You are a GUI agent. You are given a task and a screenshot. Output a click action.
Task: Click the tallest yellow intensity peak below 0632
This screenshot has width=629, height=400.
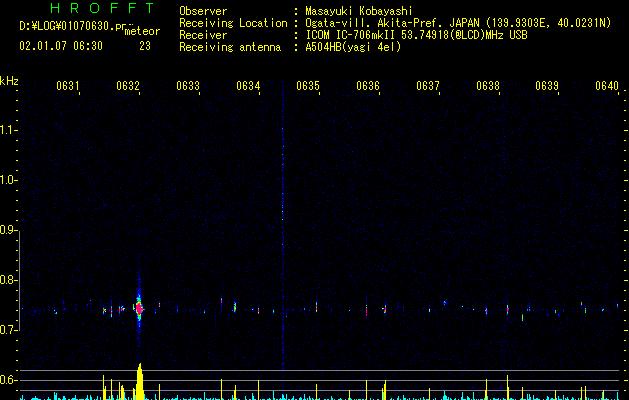[x=139, y=382]
